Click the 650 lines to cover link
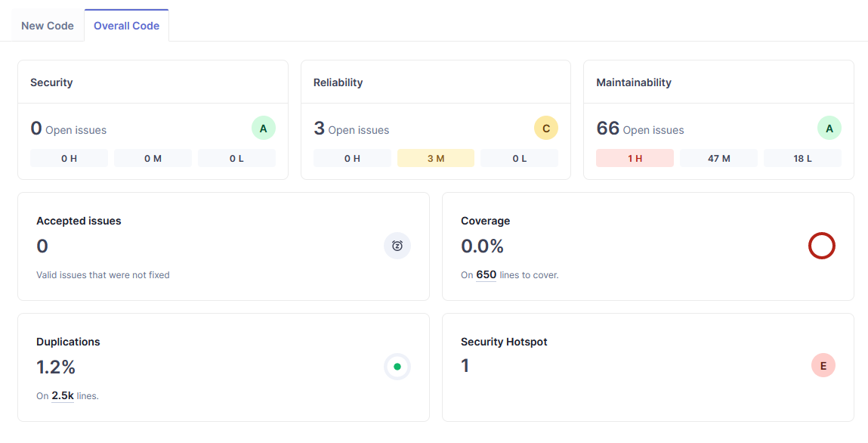Image resolution: width=868 pixels, height=443 pixels. click(x=486, y=275)
